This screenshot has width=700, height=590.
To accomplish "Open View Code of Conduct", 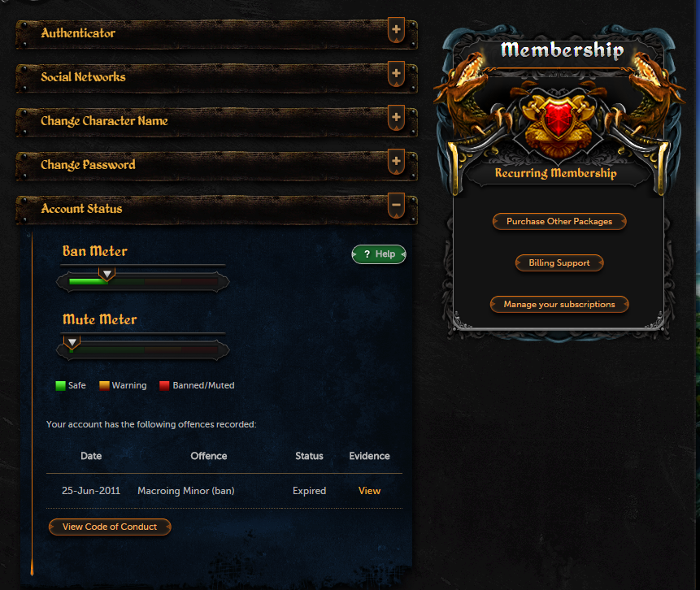I will pyautogui.click(x=110, y=527).
